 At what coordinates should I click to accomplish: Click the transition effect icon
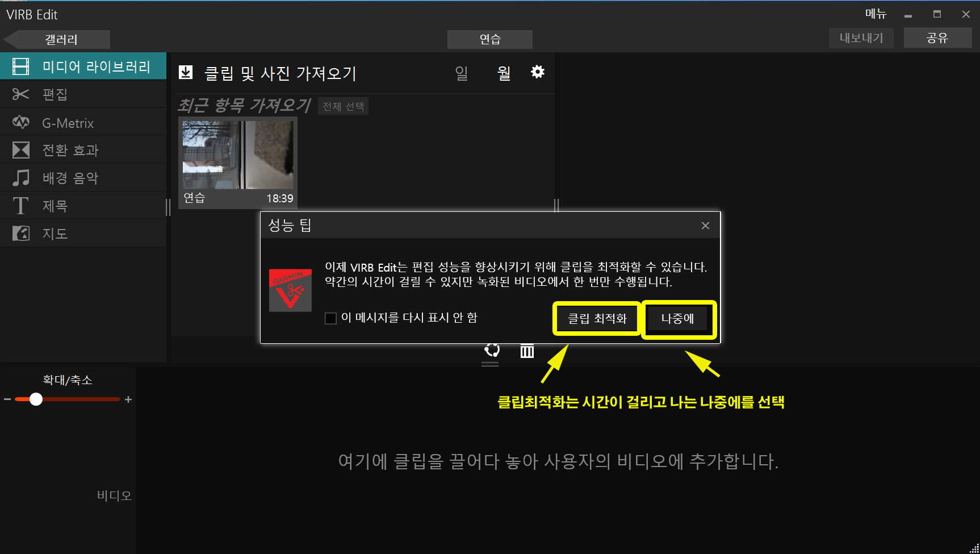click(21, 150)
